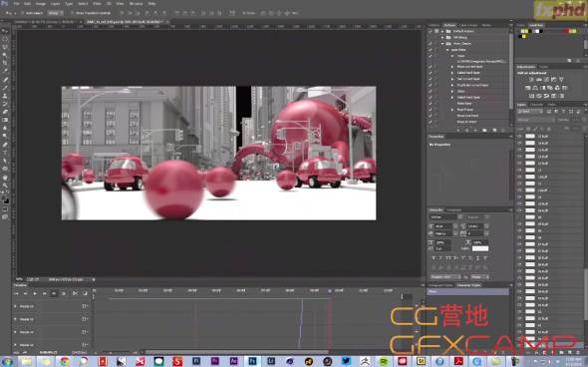Click the red swatch in Swatches panel
Viewport: 588px width, 367px height.
[567, 31]
